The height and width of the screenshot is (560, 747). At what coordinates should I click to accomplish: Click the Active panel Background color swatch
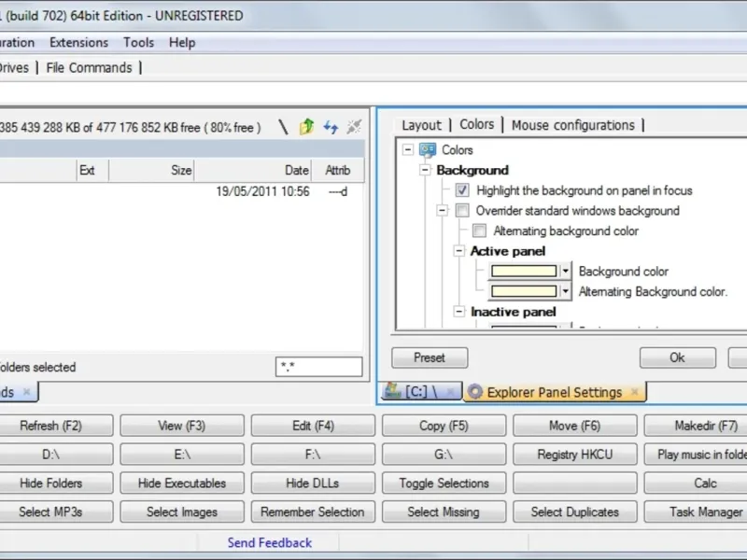[x=524, y=272]
